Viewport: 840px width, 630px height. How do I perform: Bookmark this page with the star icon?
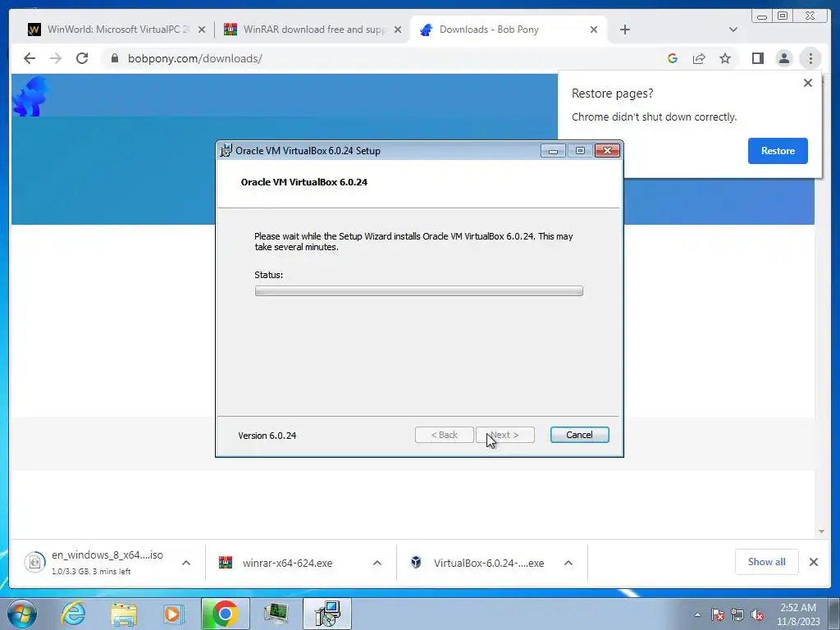tap(725, 58)
